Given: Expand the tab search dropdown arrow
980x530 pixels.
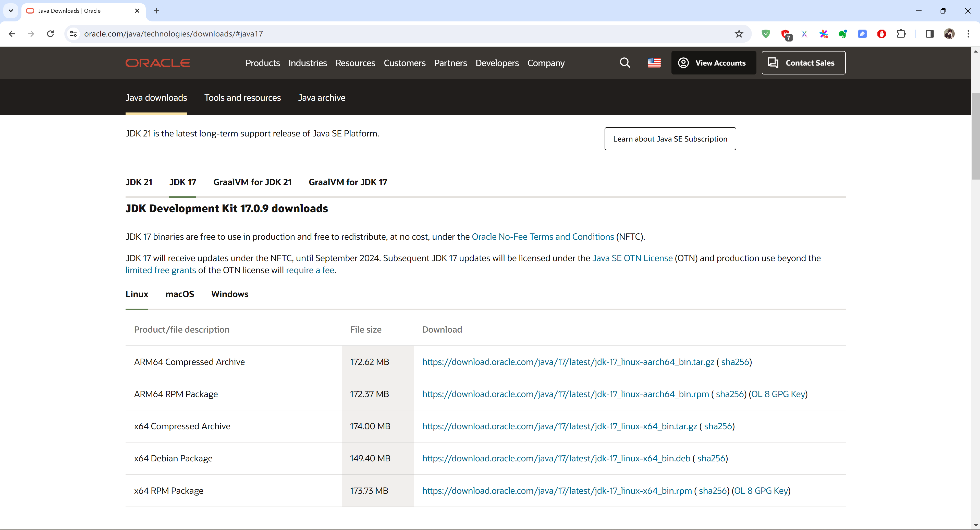Looking at the screenshot, I should pyautogui.click(x=11, y=11).
